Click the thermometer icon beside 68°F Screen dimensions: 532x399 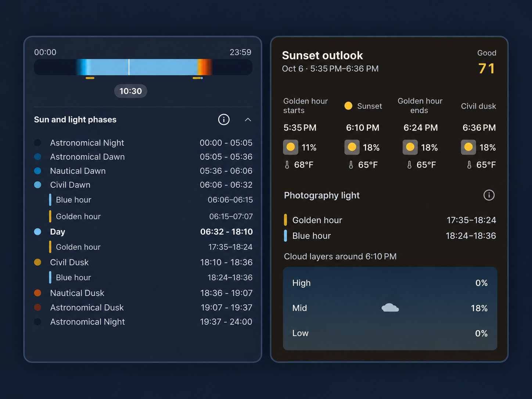(287, 165)
